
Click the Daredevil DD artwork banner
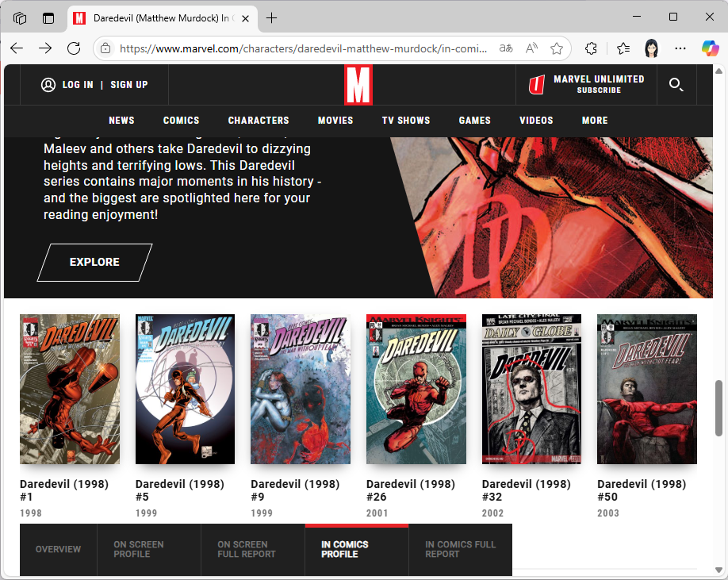click(x=552, y=217)
